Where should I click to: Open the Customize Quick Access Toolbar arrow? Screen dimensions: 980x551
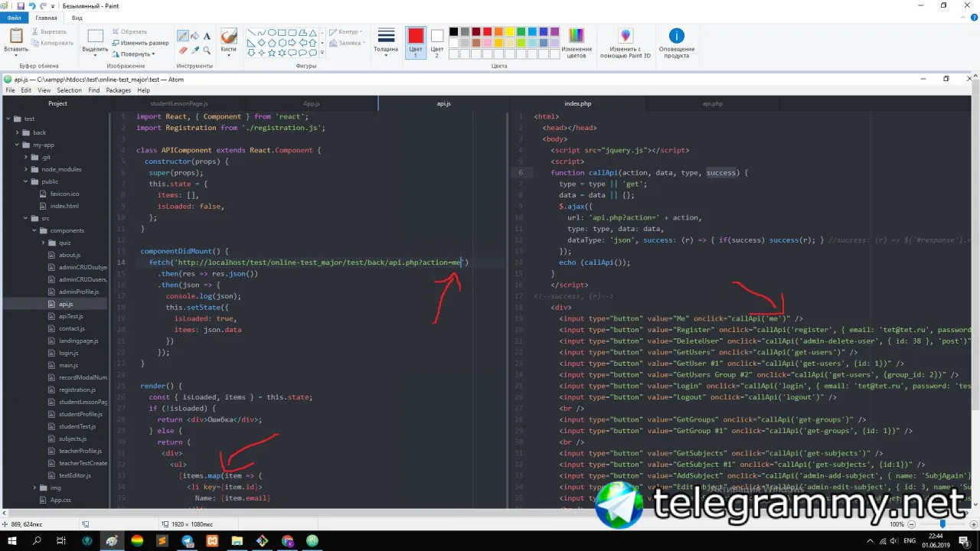coord(53,5)
